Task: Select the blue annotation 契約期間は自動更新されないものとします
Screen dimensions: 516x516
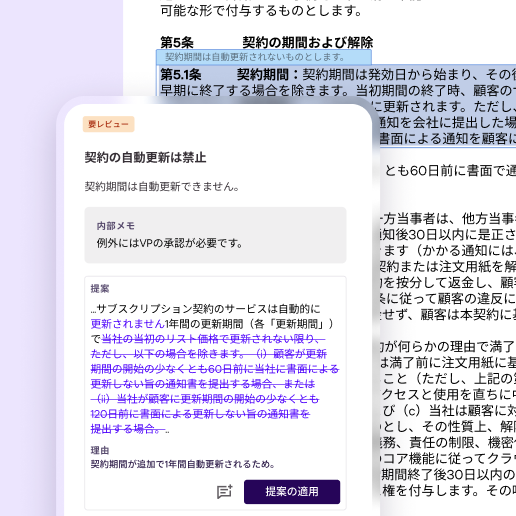Action: pos(264,57)
